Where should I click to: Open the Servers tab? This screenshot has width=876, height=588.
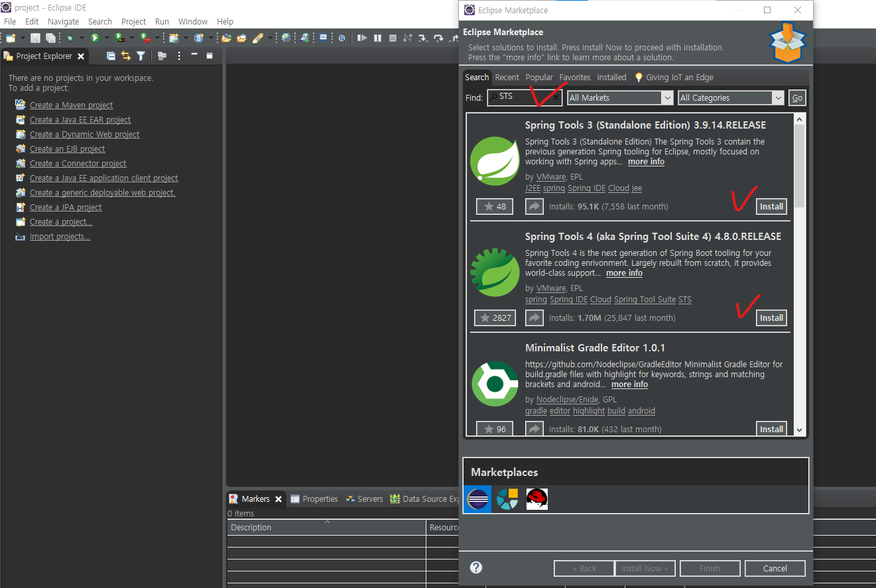[364, 499]
